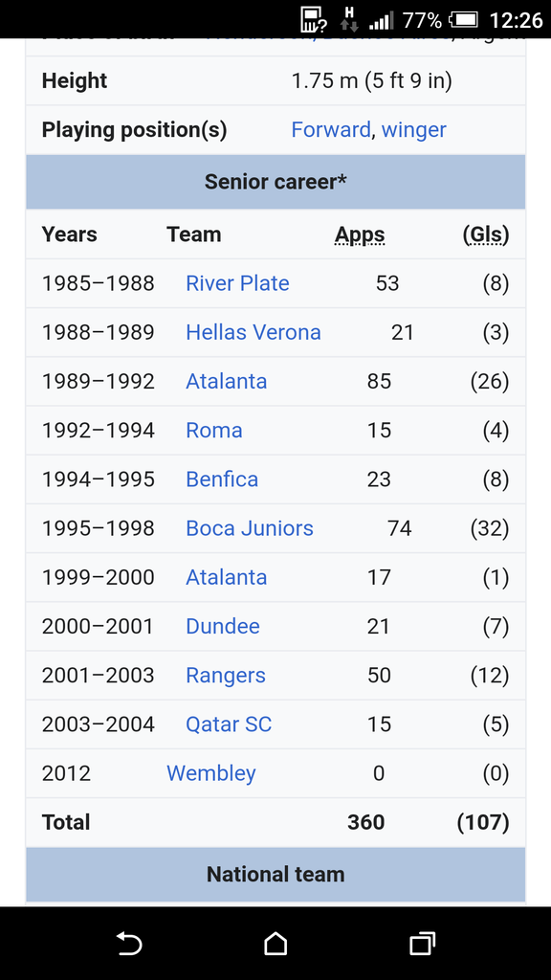The image size is (551, 980).
Task: Tap the Apps abbreviation column header
Action: [360, 235]
